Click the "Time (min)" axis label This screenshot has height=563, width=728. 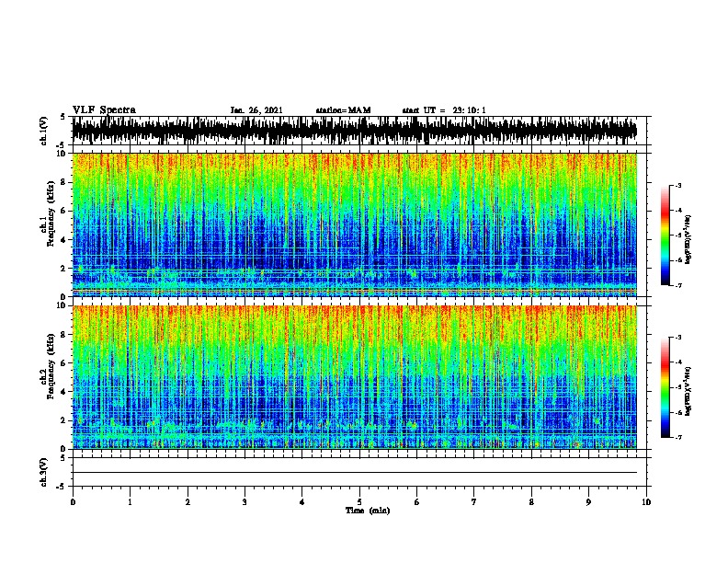(x=368, y=511)
